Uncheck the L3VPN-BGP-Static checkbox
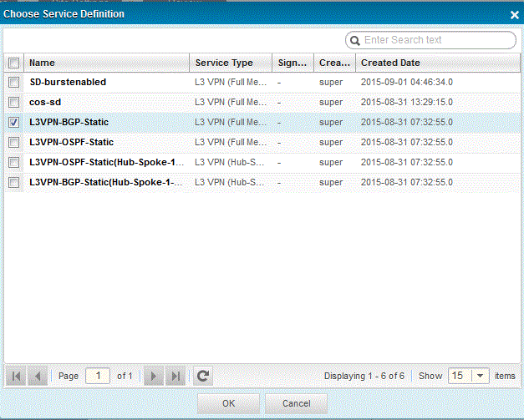The image size is (524, 420). (13, 122)
